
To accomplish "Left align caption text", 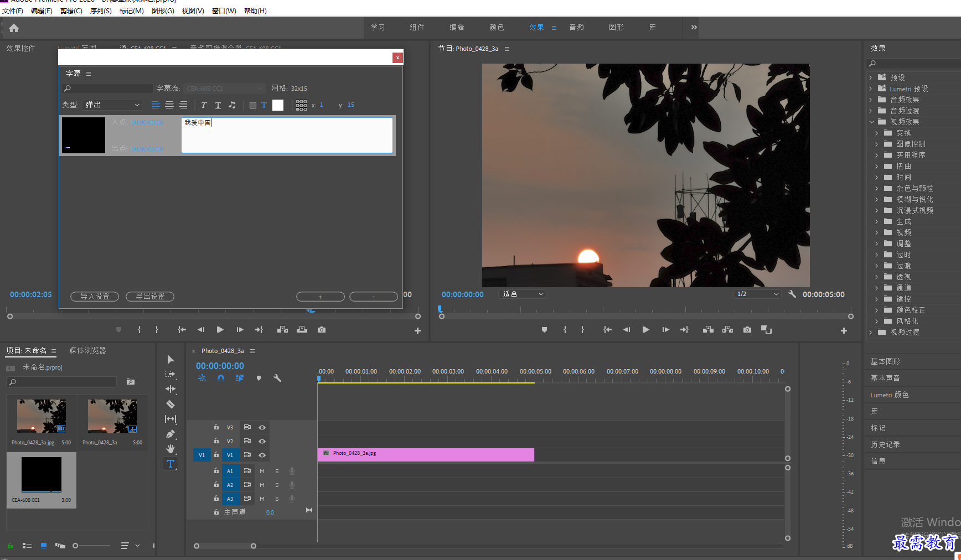I will [x=156, y=105].
